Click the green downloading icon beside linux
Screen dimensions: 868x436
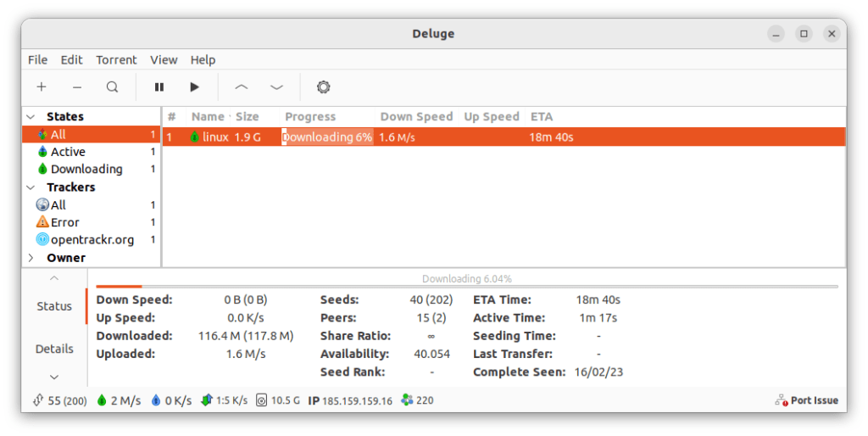point(194,137)
